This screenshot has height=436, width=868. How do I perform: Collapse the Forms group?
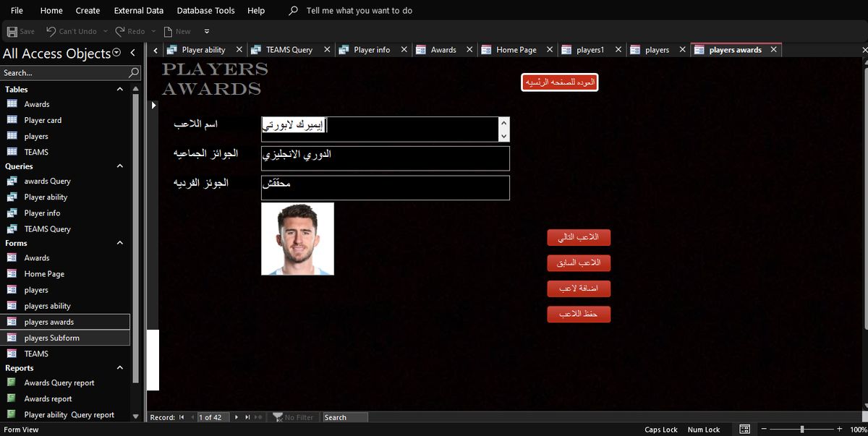pyautogui.click(x=120, y=243)
